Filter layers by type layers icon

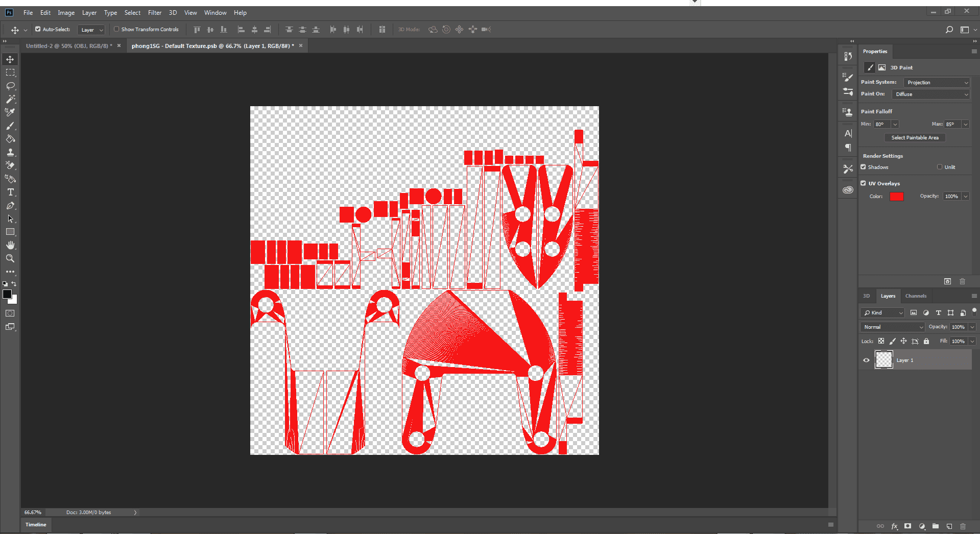938,312
